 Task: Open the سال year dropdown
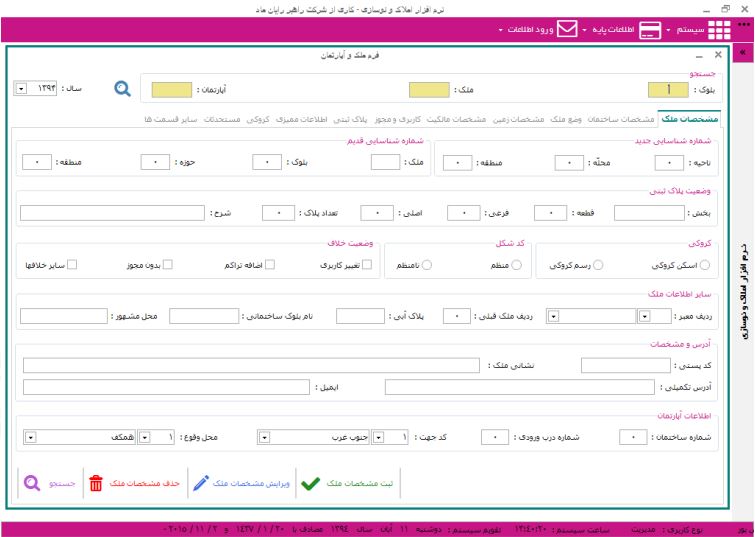pos(22,89)
